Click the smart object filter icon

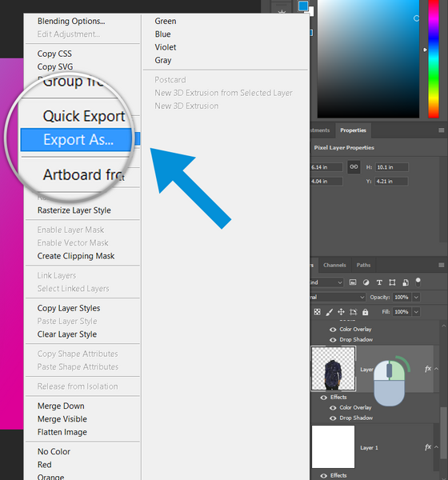[x=406, y=282]
